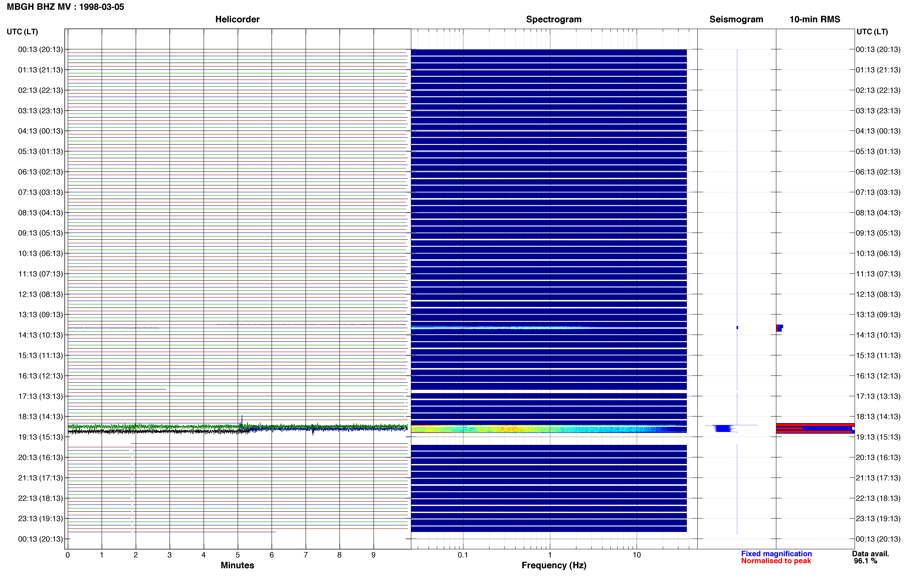The image size is (924, 578).
Task: Click the '13:13 (09:13)' label on the left axis
Action: 41,315
